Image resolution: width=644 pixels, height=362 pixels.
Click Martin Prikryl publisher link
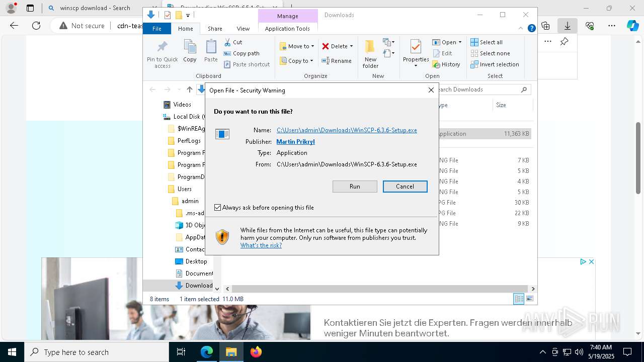tap(296, 142)
